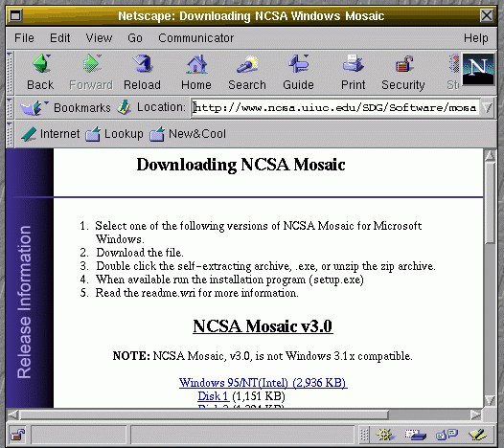Click the status bar security lock icon
Screen dimensions: 504x448
tap(17, 435)
